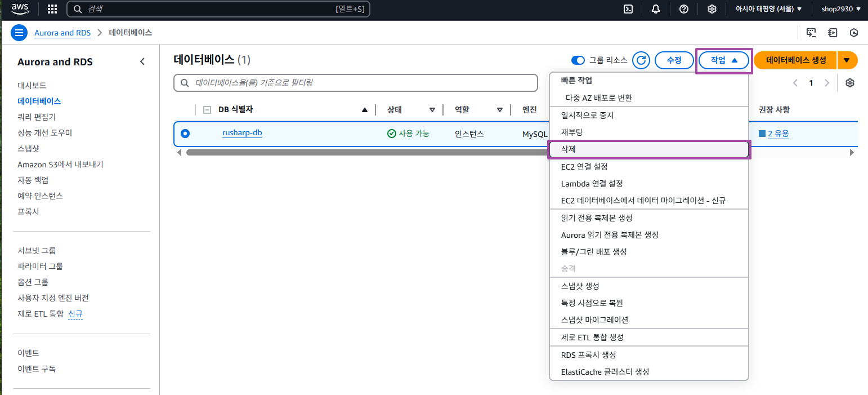Choose 스냅샷 마이그레이션 menu item
This screenshot has width=868, height=395.
649,319
